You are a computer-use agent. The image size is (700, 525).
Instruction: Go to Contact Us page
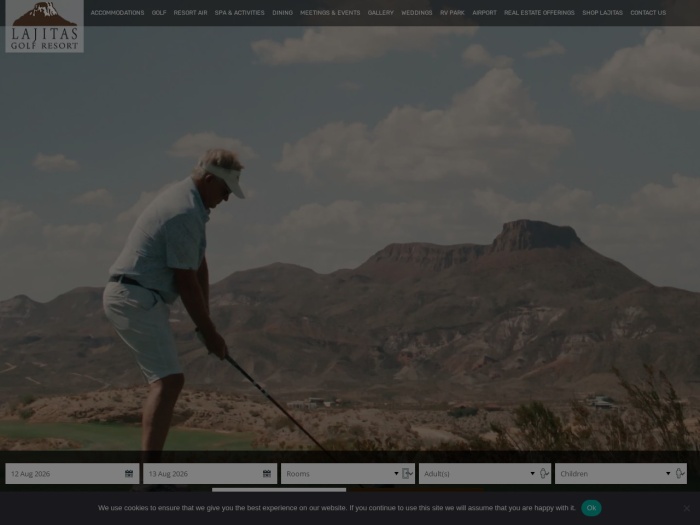(648, 13)
